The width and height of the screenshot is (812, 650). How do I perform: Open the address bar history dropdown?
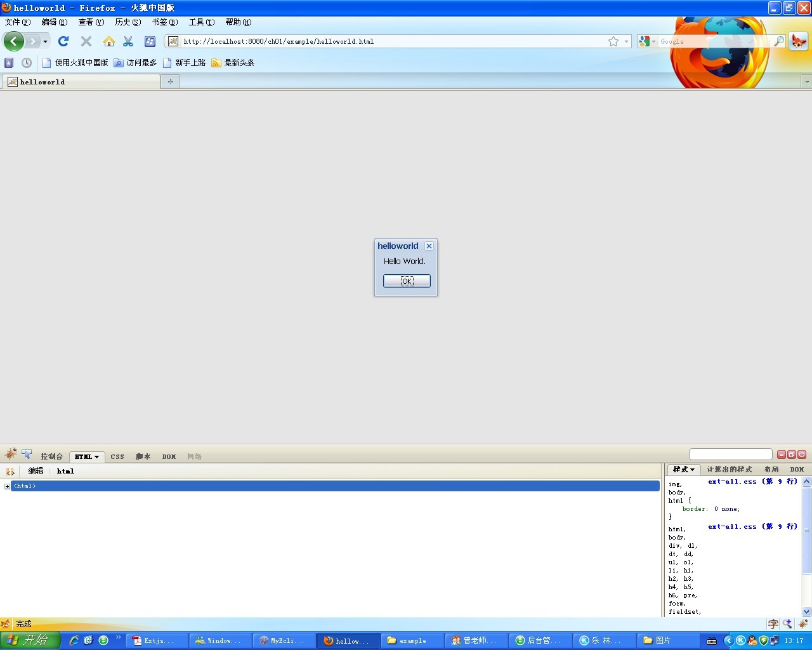(x=627, y=41)
